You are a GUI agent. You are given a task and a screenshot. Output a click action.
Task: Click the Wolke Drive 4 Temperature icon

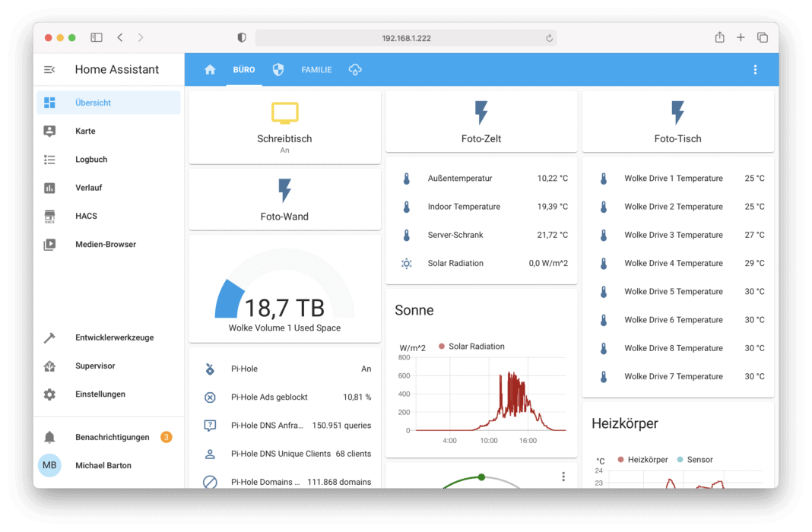[x=604, y=264]
